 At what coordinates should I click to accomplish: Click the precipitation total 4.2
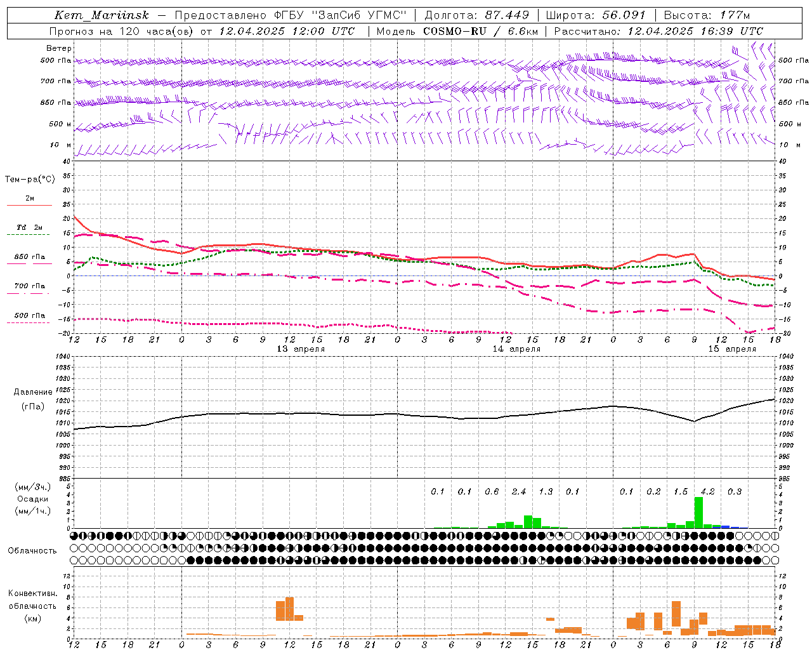[707, 491]
